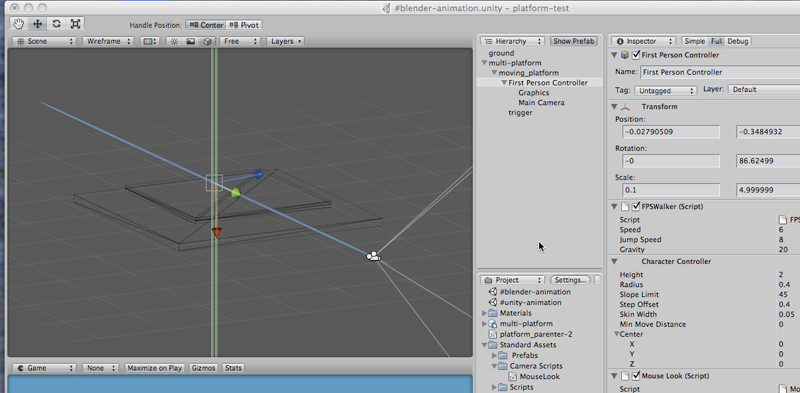Select the Scale tool
800x393 pixels.
[76, 23]
